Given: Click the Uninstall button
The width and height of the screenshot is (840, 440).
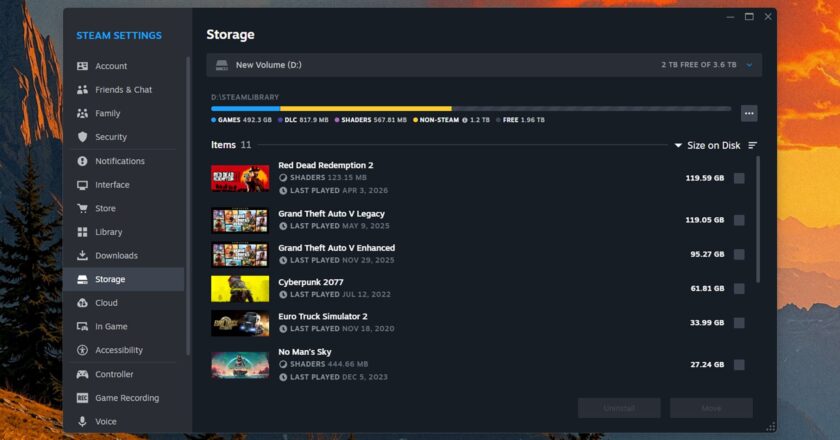Looking at the screenshot, I should click(x=619, y=408).
